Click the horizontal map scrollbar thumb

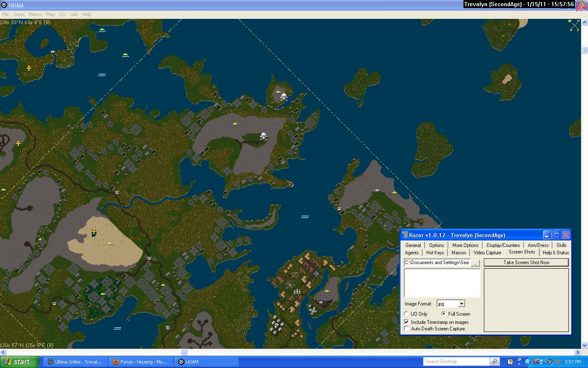click(x=184, y=352)
